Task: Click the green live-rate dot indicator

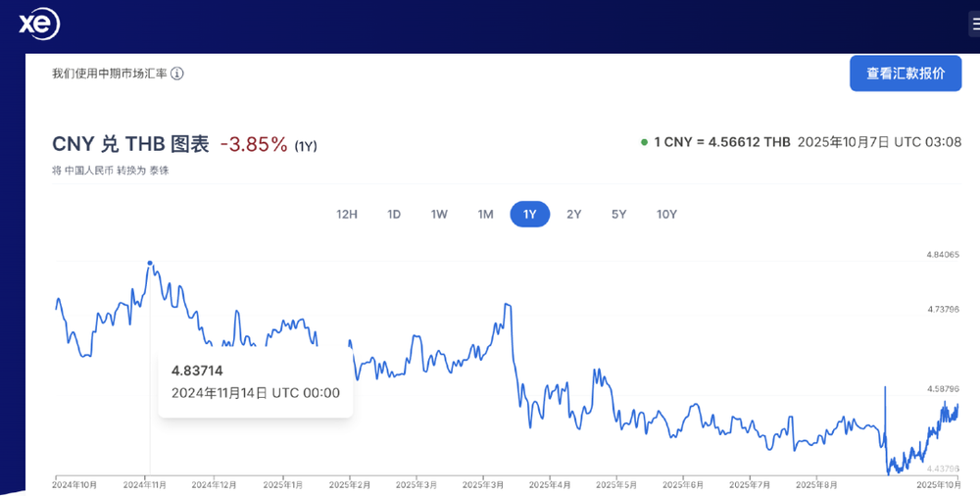Action: coord(644,142)
